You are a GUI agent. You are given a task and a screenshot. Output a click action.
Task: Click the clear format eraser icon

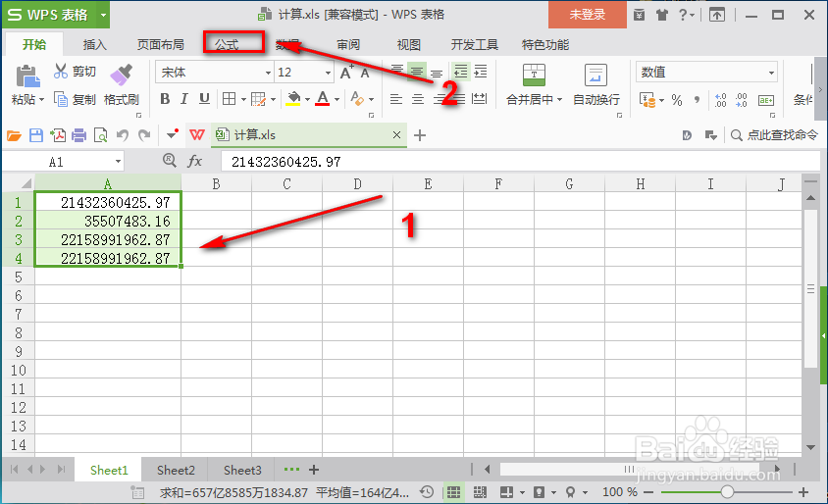click(357, 99)
